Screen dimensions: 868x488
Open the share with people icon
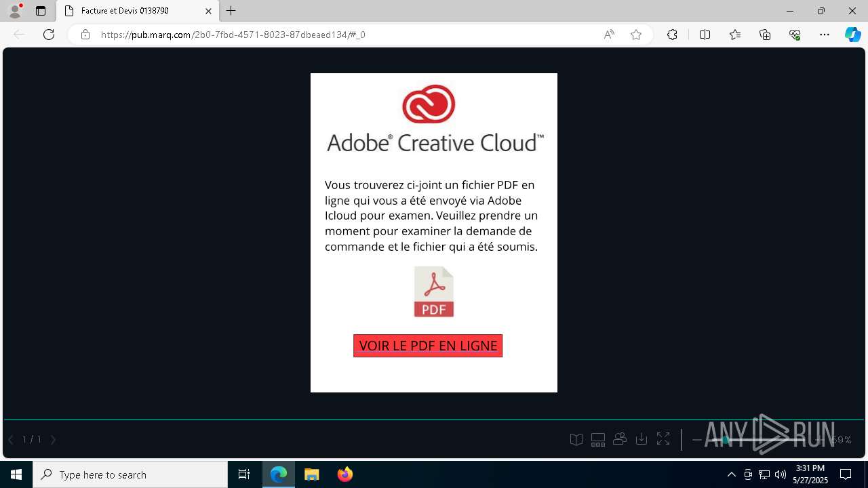coord(620,439)
